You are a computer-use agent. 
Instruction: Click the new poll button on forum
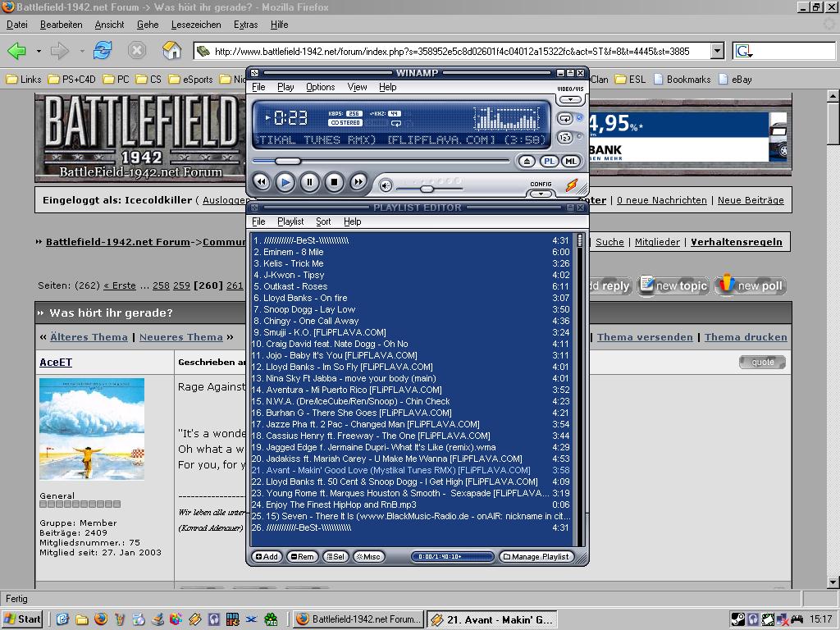click(751, 285)
